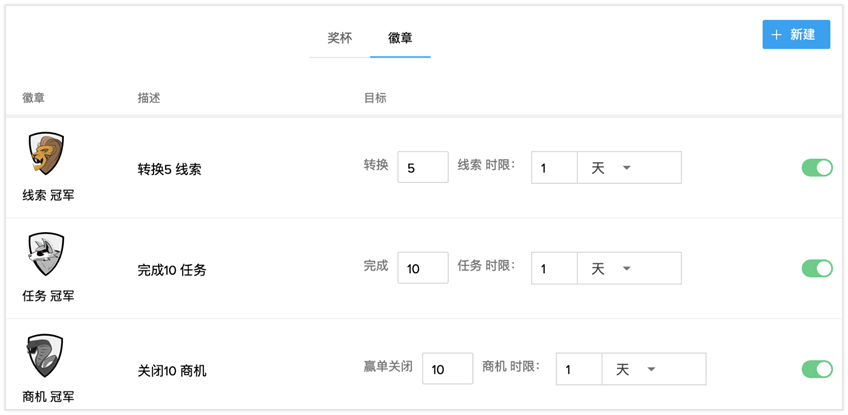The width and height of the screenshot is (848, 415).
Task: Click the lion badge icon for 线索 冠军
Action: 47,154
